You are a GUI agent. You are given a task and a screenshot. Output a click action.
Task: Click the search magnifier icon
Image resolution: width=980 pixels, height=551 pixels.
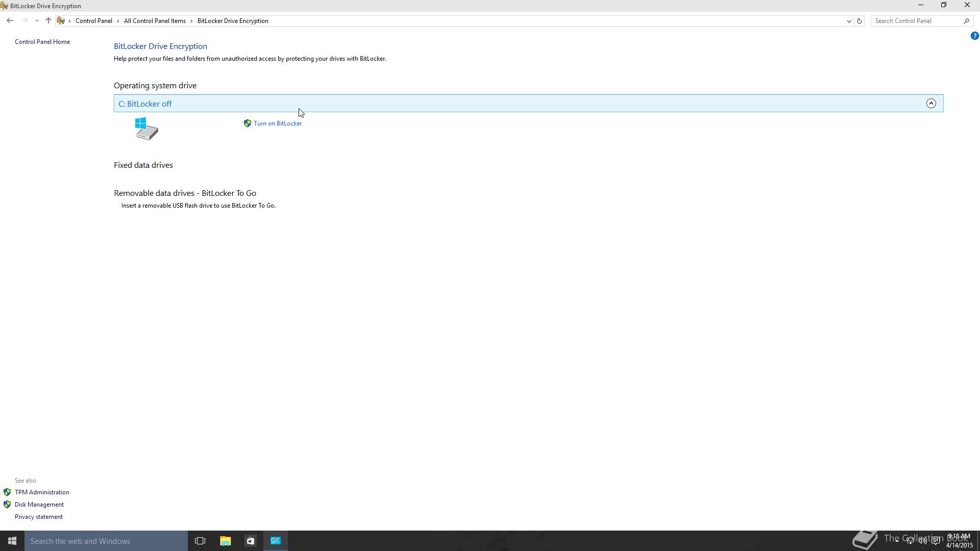966,21
